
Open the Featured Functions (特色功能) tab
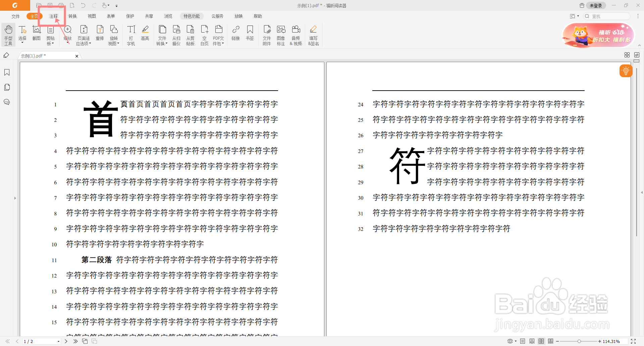192,16
